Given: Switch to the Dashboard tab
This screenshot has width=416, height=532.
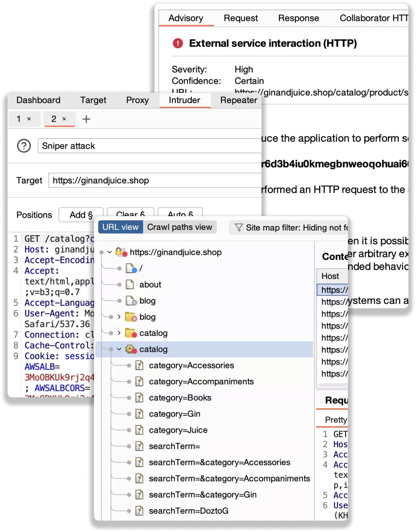Looking at the screenshot, I should coord(38,100).
